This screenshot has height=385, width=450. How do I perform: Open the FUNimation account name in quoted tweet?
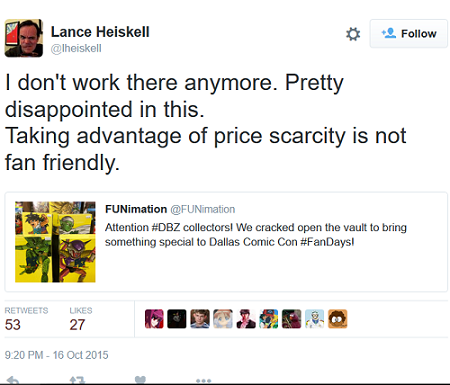click(x=136, y=209)
